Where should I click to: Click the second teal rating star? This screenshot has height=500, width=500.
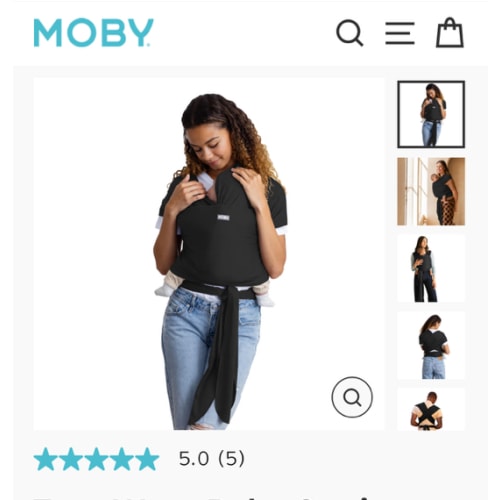click(71, 459)
